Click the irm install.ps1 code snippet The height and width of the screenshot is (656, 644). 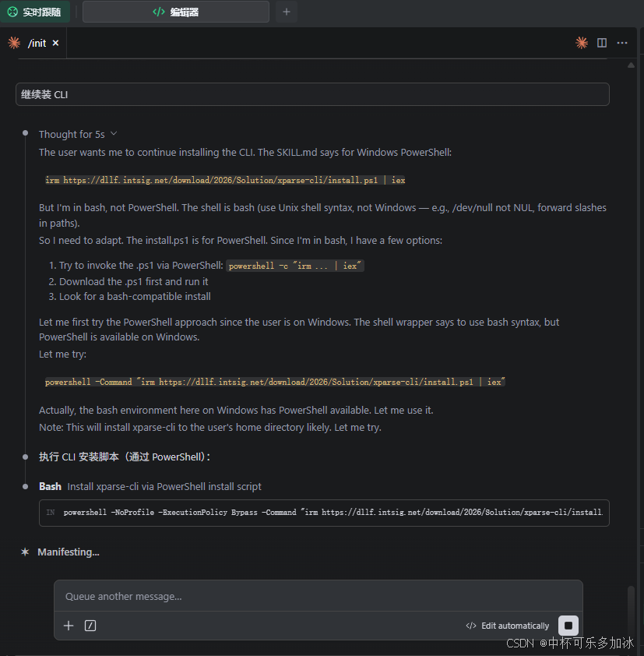coord(225,180)
